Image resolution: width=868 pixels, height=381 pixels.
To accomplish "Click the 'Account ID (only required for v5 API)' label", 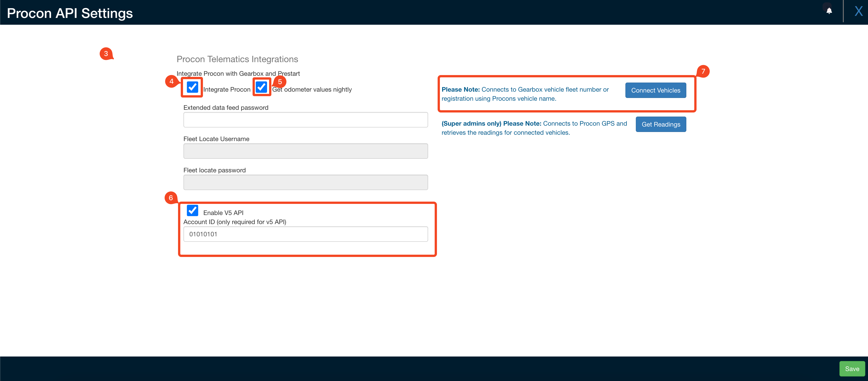I will [235, 222].
